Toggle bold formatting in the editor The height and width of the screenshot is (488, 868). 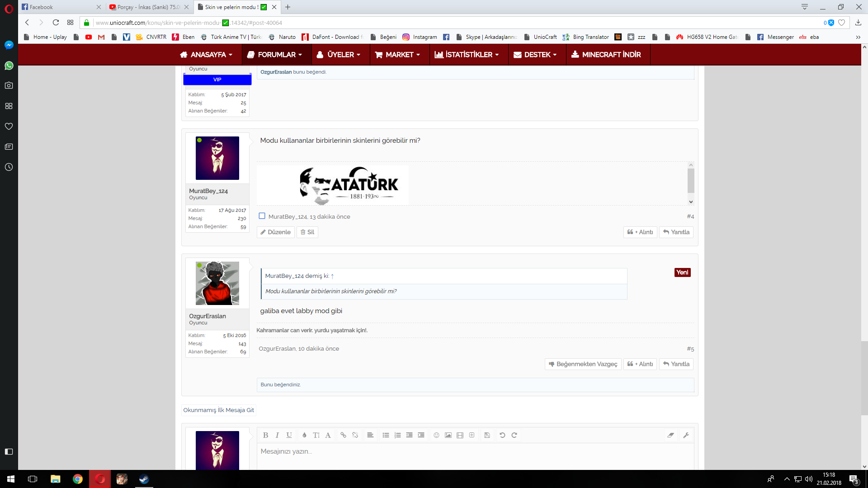tap(266, 435)
